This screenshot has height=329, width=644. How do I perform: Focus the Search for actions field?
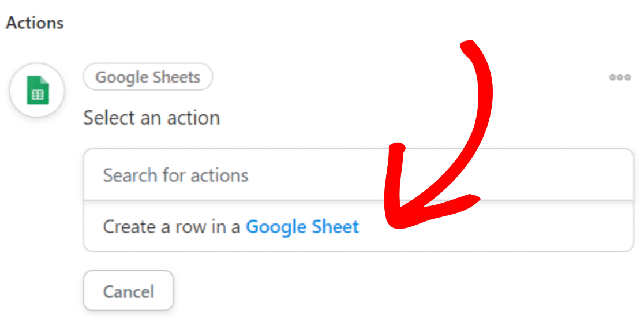(358, 175)
